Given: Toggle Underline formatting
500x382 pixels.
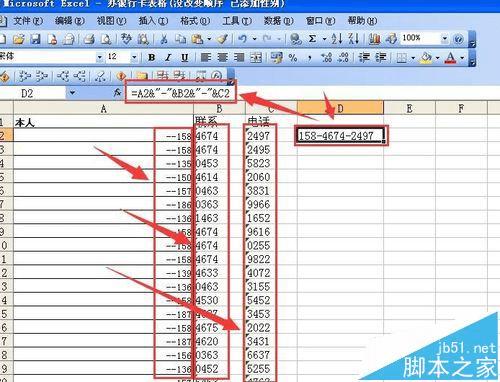Looking at the screenshot, I should click(185, 58).
